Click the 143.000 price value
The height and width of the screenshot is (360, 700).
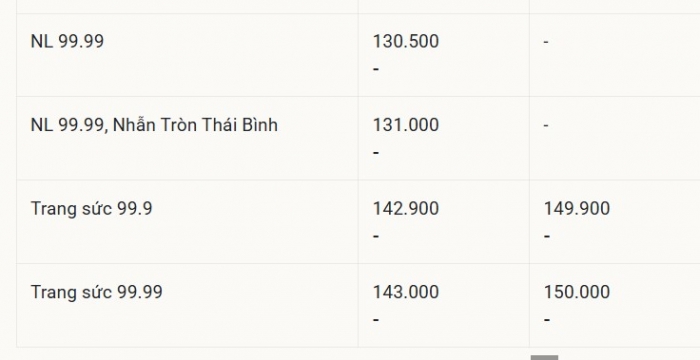(x=406, y=292)
